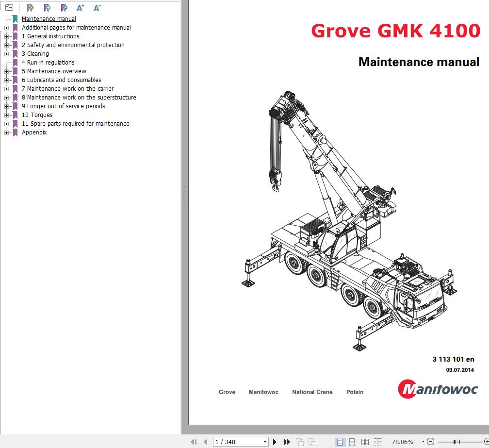Expand 1 General instructions bookmark
The height and width of the screenshot is (448, 489).
coord(6,36)
